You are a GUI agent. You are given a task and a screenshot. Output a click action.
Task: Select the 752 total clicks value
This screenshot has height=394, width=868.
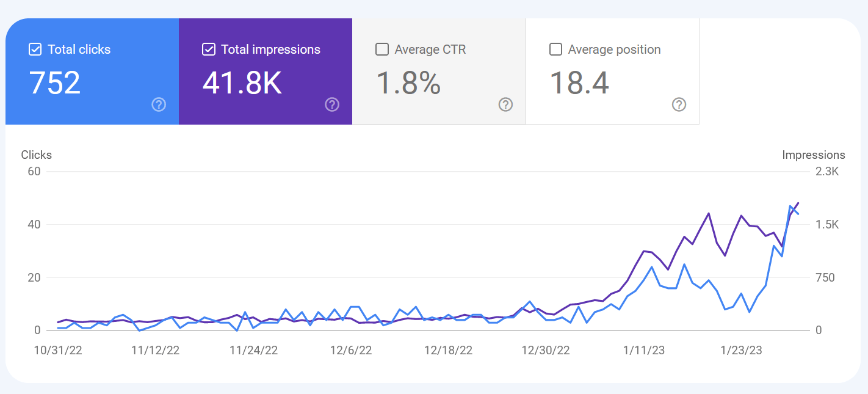pyautogui.click(x=55, y=83)
